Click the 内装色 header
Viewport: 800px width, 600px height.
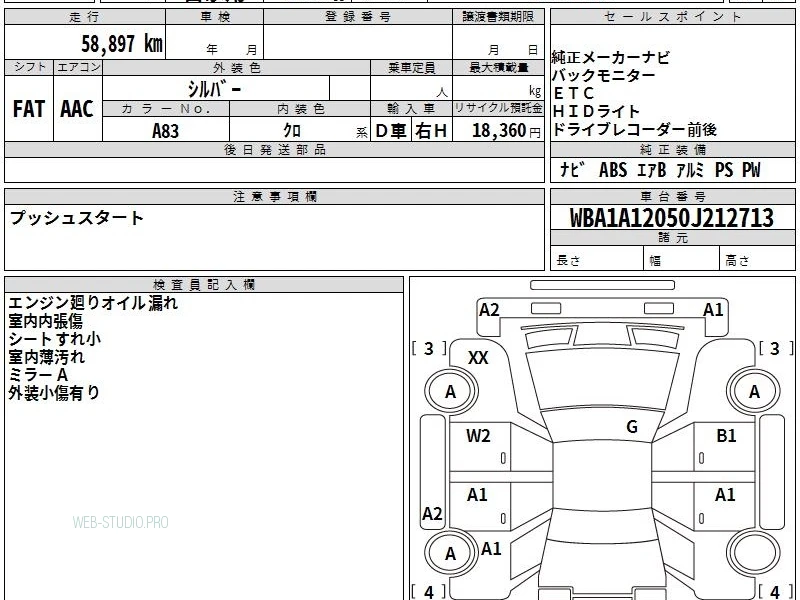pyautogui.click(x=301, y=109)
